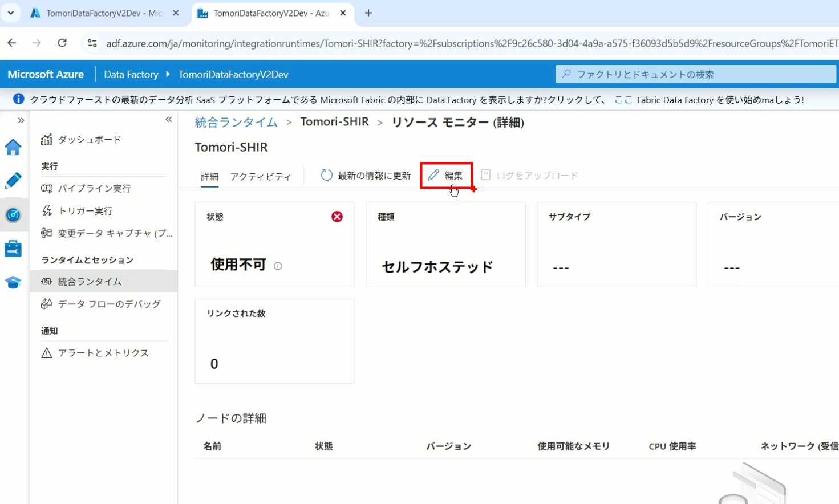Expand the left rail with double chevron

point(21,120)
